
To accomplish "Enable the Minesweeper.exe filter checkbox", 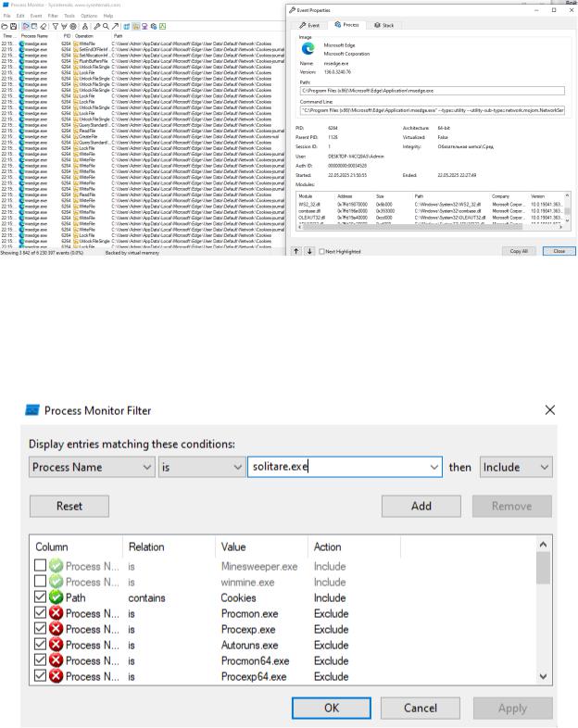I will click(x=41, y=565).
